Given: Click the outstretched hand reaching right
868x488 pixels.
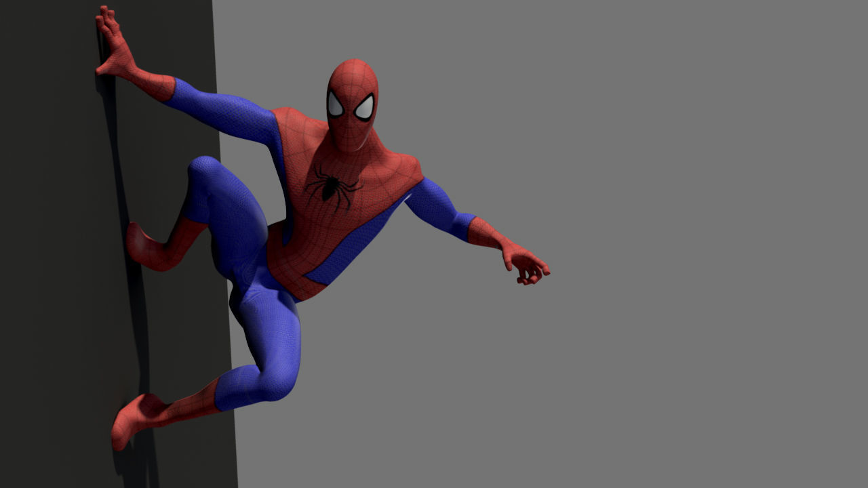Looking at the screenshot, I should (x=526, y=264).
